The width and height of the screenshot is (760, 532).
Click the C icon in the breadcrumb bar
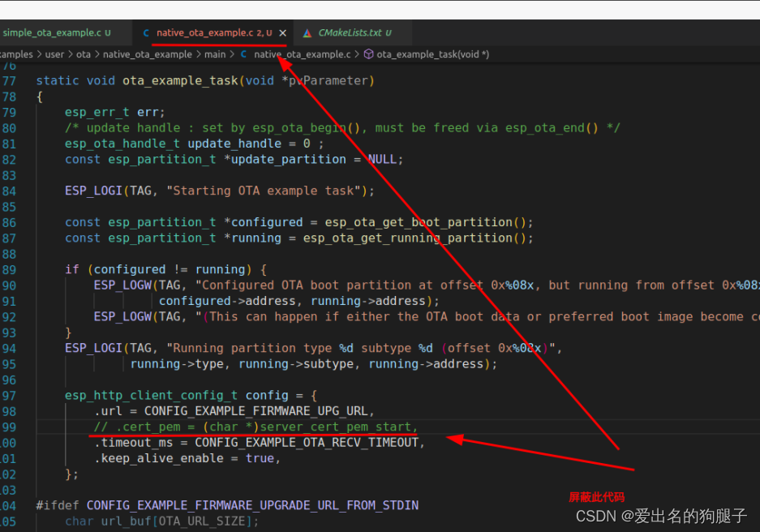[243, 54]
